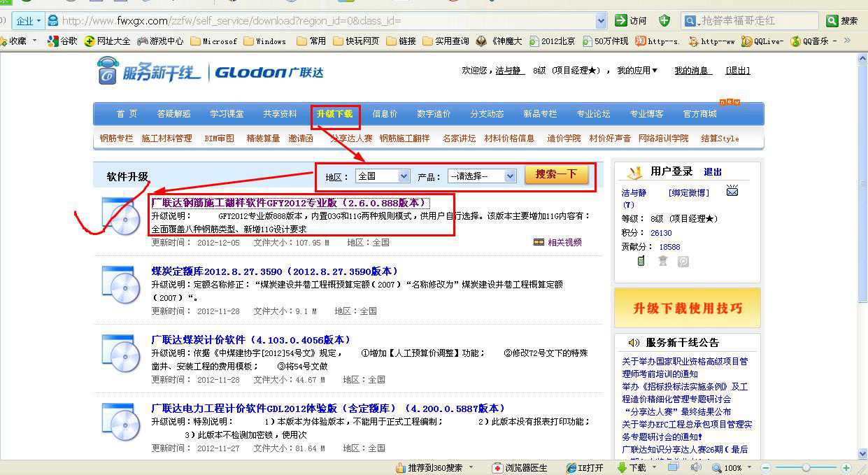Click 推荐到360搜索 in the status bar
The image size is (868, 475).
click(429, 468)
